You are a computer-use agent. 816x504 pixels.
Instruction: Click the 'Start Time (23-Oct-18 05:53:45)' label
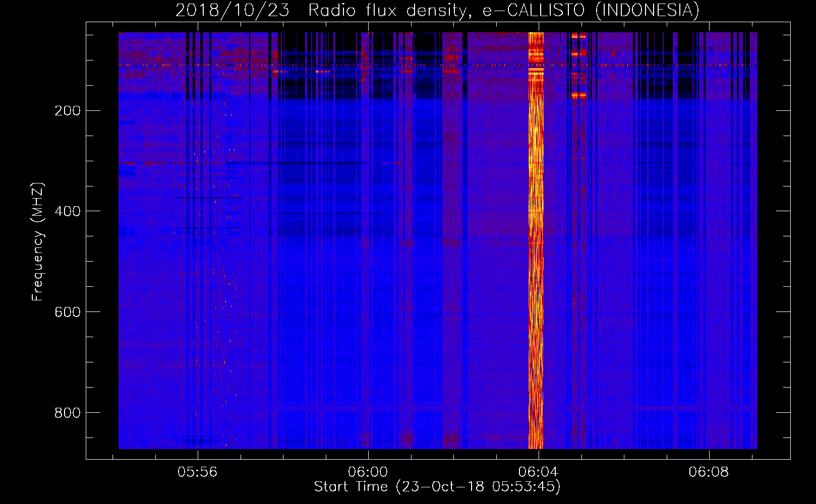(x=437, y=486)
